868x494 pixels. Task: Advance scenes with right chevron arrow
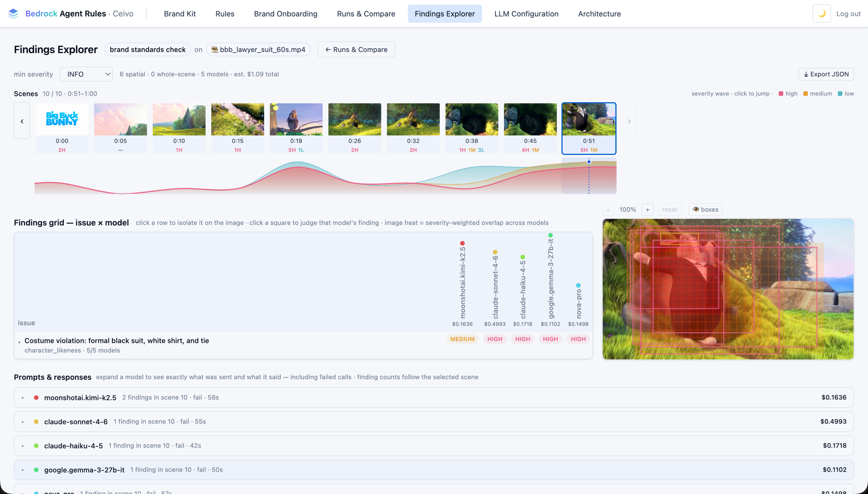tap(629, 121)
